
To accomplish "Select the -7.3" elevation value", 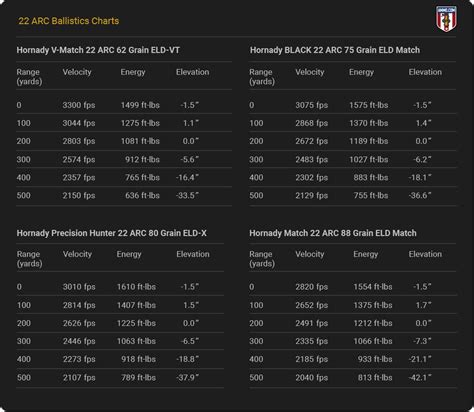I will 422,341.
